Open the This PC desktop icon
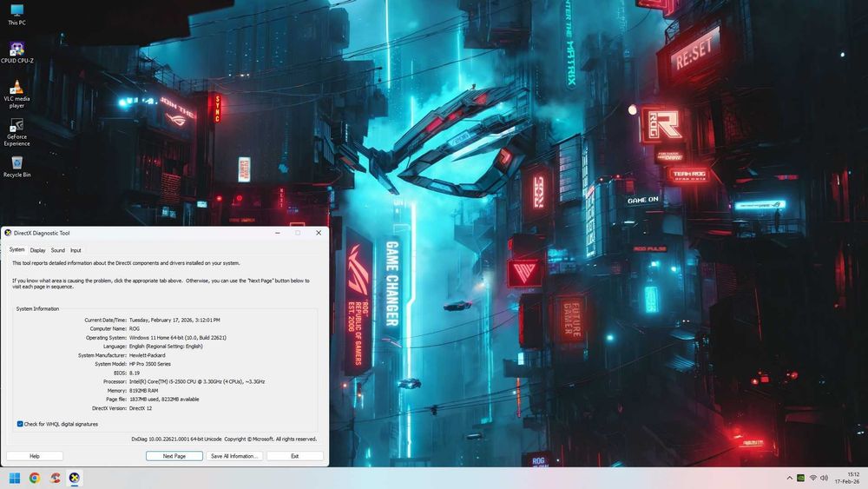Viewport: 868px width, 489px height. (x=16, y=15)
